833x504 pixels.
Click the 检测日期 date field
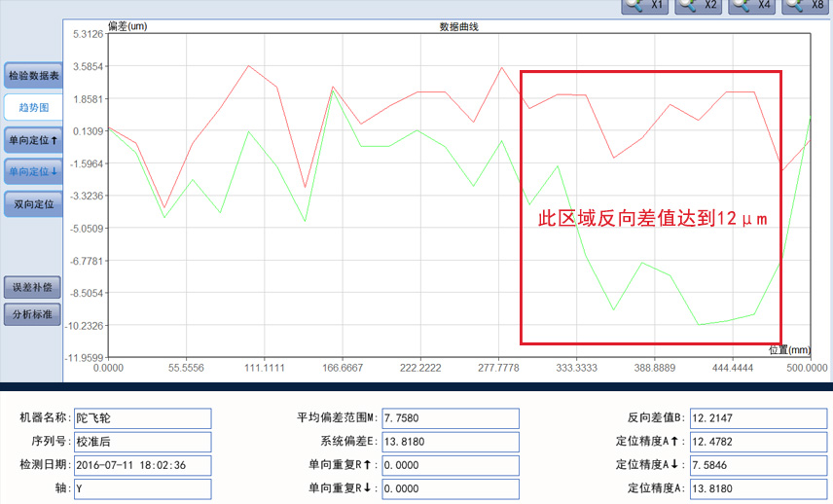point(142,464)
